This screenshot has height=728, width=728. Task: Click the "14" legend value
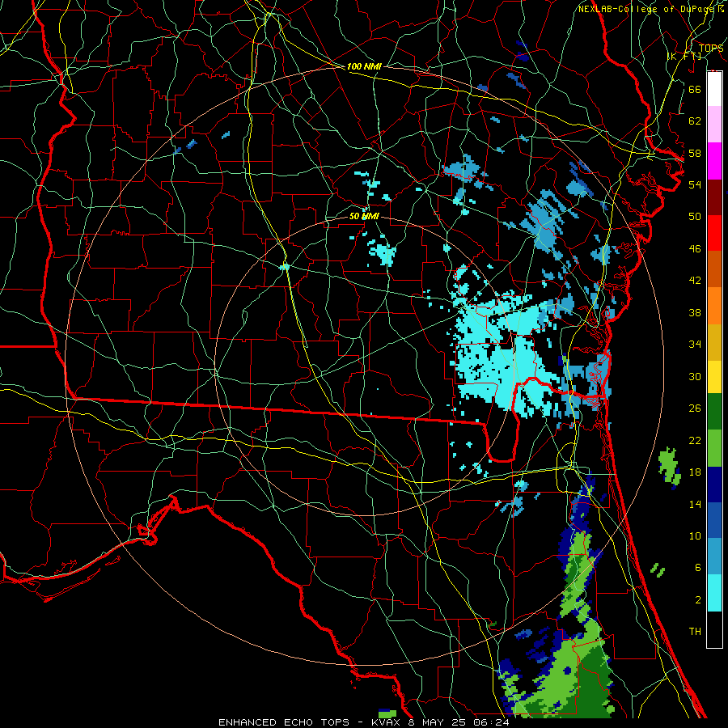(695, 504)
